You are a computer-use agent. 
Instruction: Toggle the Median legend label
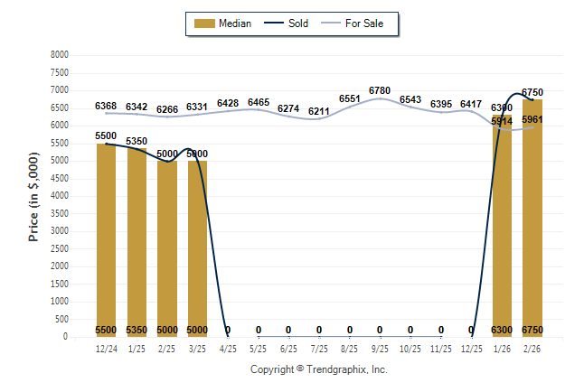click(235, 23)
